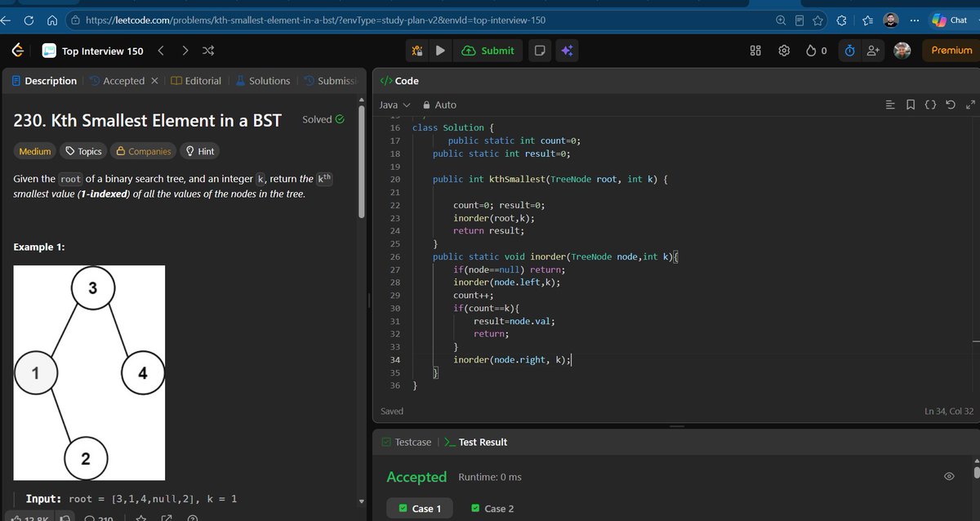
Task: Submit the solution
Action: 488,51
